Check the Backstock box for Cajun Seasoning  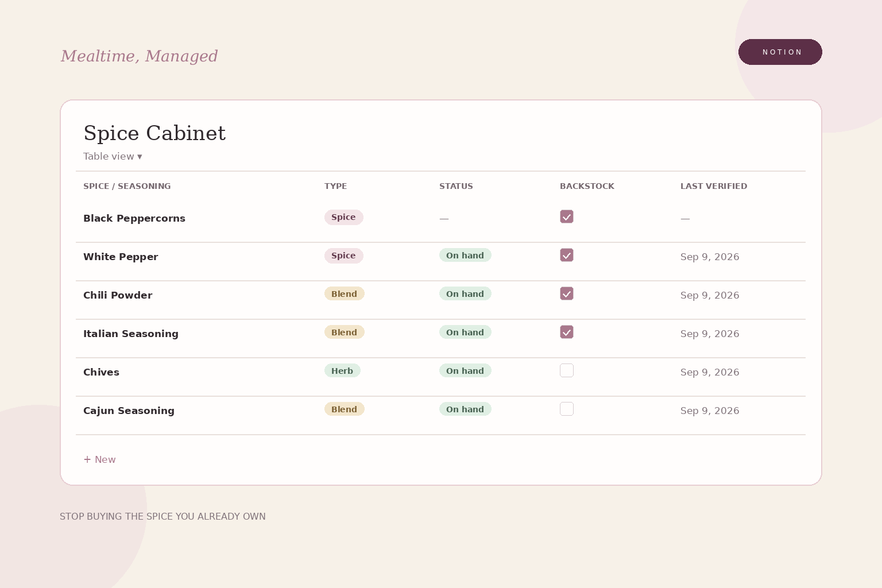pyautogui.click(x=567, y=409)
